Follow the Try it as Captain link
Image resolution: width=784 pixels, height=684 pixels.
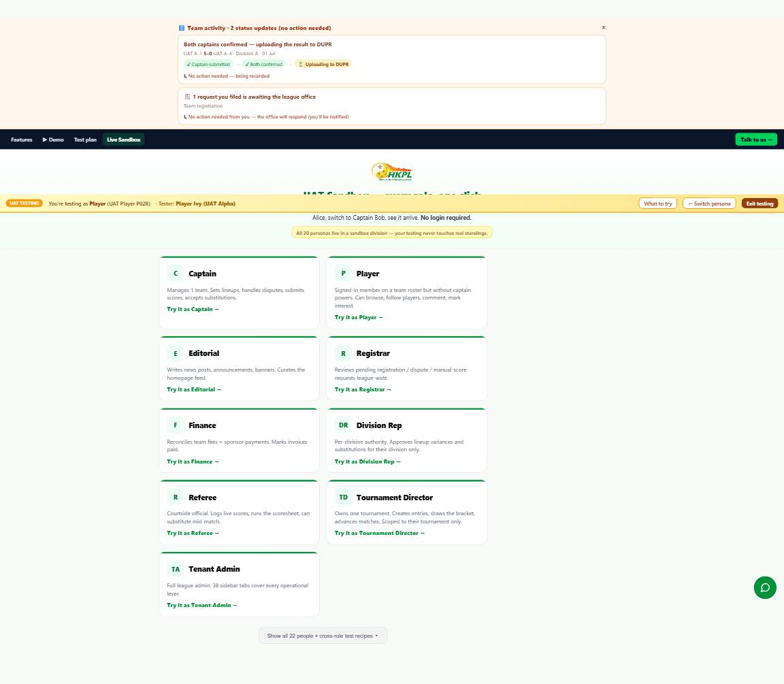(193, 310)
